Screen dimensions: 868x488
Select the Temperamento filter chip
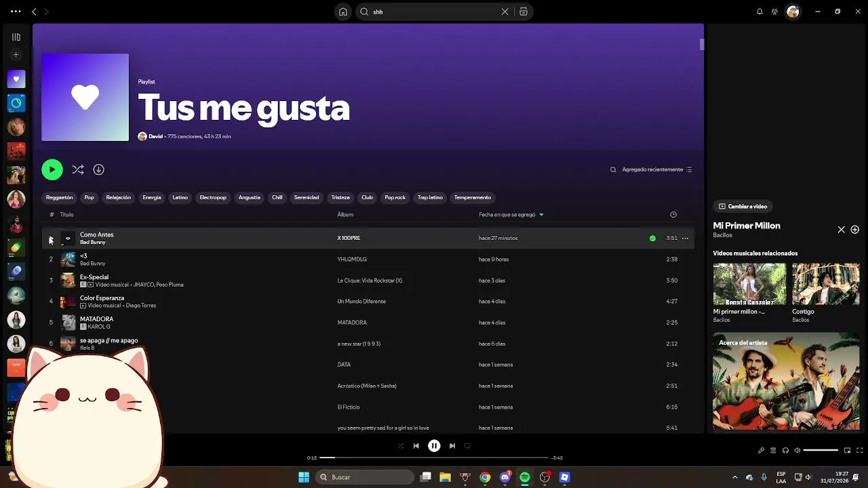472,197
